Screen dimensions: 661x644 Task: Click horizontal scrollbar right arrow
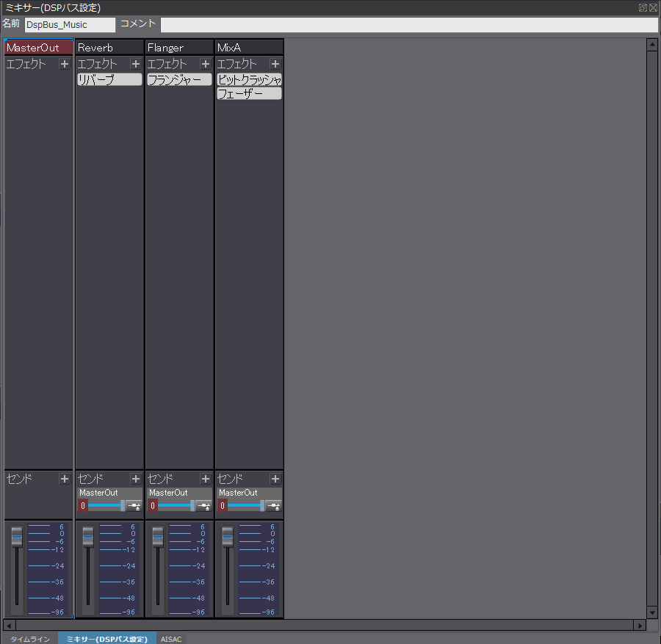(x=640, y=626)
